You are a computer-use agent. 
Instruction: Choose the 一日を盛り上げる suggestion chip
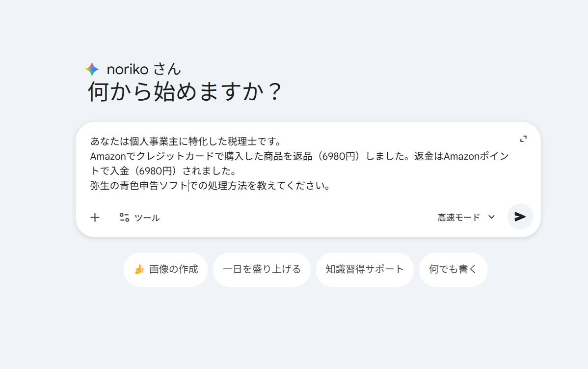pyautogui.click(x=262, y=269)
